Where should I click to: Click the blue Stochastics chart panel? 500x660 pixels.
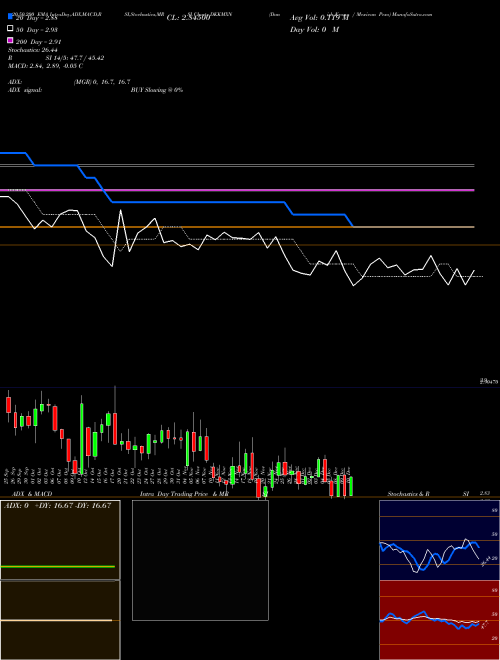tap(439, 540)
